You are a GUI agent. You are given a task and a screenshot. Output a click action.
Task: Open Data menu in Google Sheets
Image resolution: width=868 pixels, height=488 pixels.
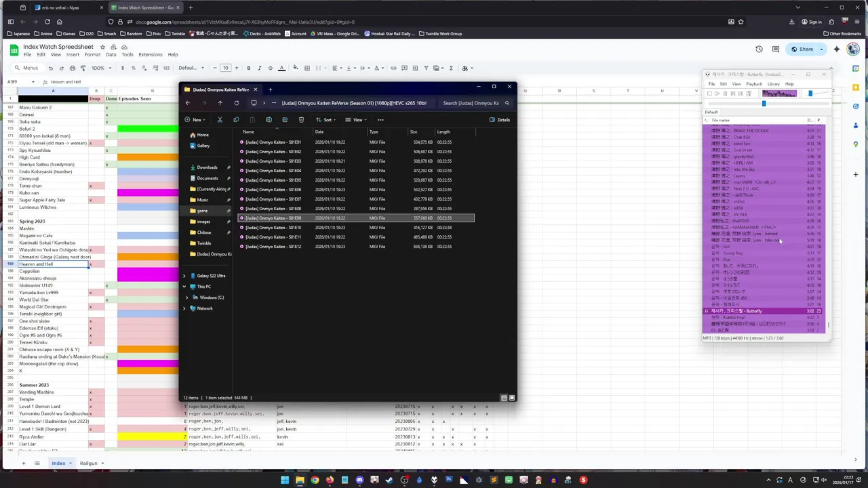pyautogui.click(x=111, y=55)
